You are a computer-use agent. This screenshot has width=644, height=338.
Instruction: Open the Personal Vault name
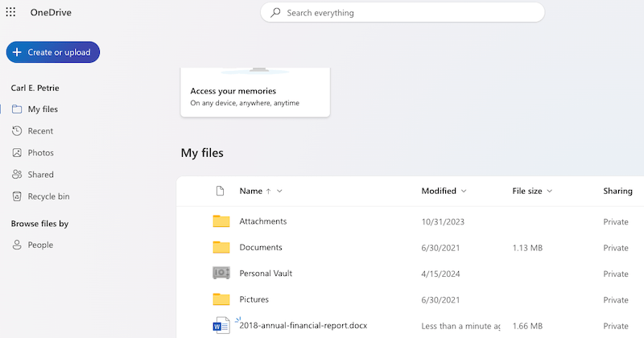[266, 273]
